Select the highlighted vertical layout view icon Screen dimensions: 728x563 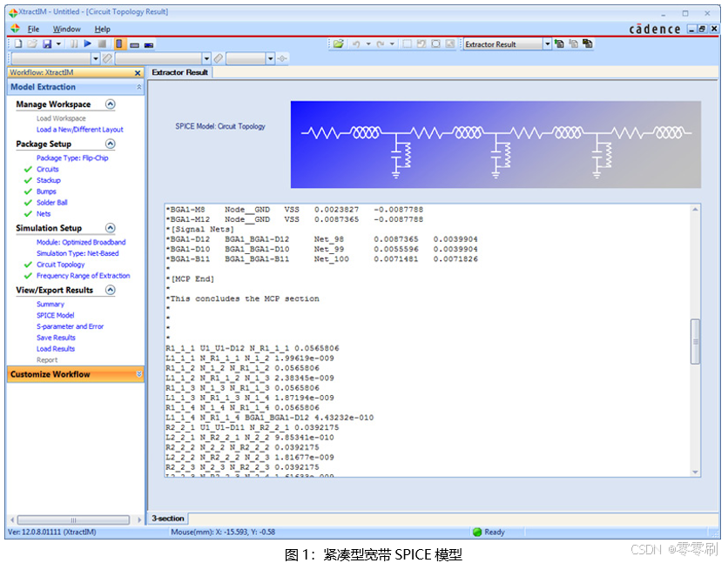pos(118,44)
